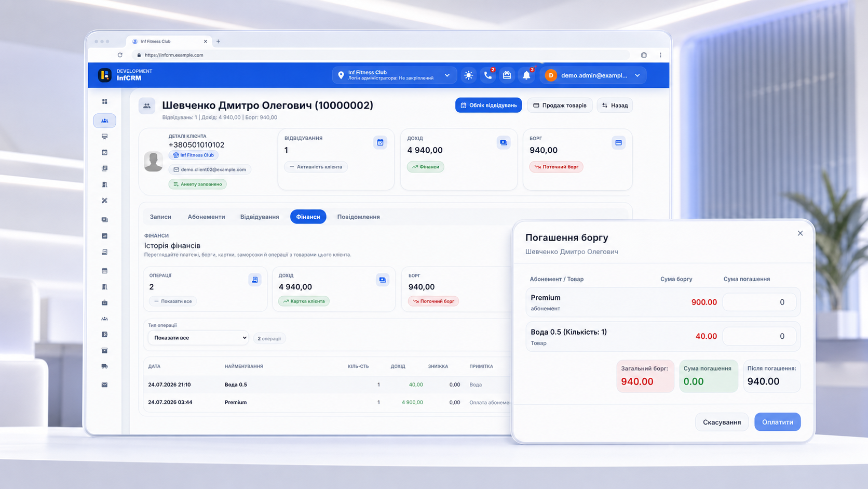Screen dimensions: 868x489
Task: Click the Назад button
Action: (x=615, y=105)
